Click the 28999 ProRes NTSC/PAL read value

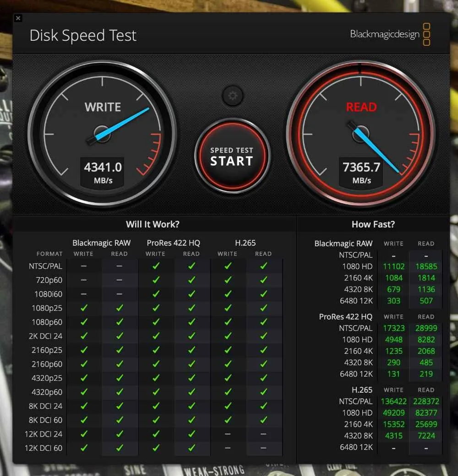pos(426,328)
